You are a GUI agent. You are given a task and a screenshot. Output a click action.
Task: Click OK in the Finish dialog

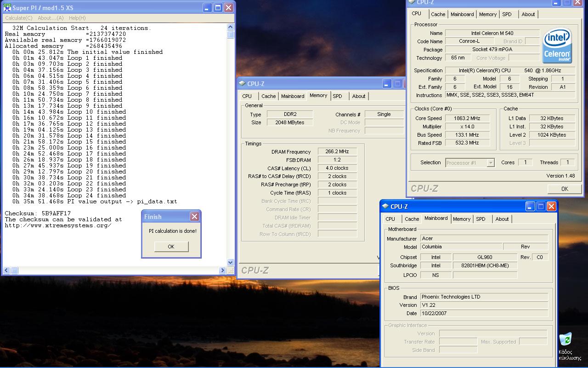(x=171, y=247)
